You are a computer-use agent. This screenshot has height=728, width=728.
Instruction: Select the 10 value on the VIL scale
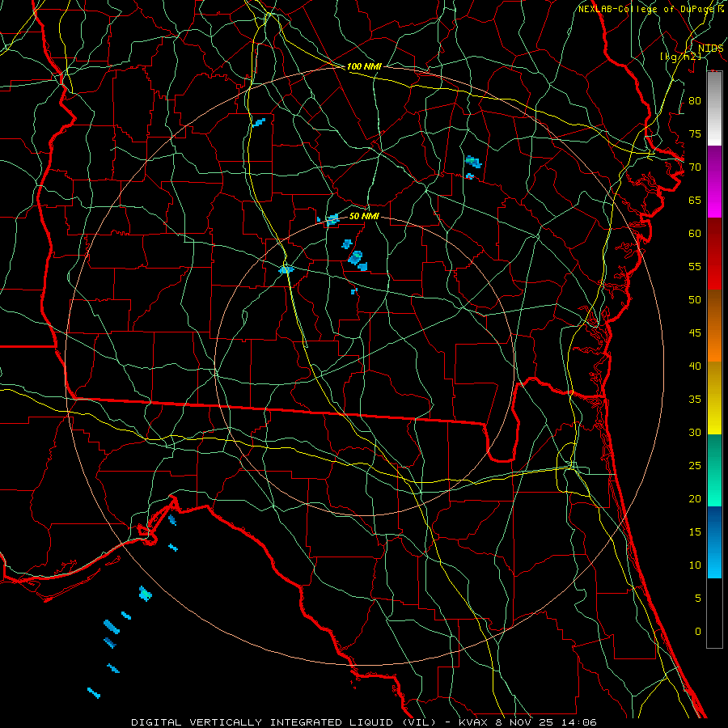click(695, 565)
